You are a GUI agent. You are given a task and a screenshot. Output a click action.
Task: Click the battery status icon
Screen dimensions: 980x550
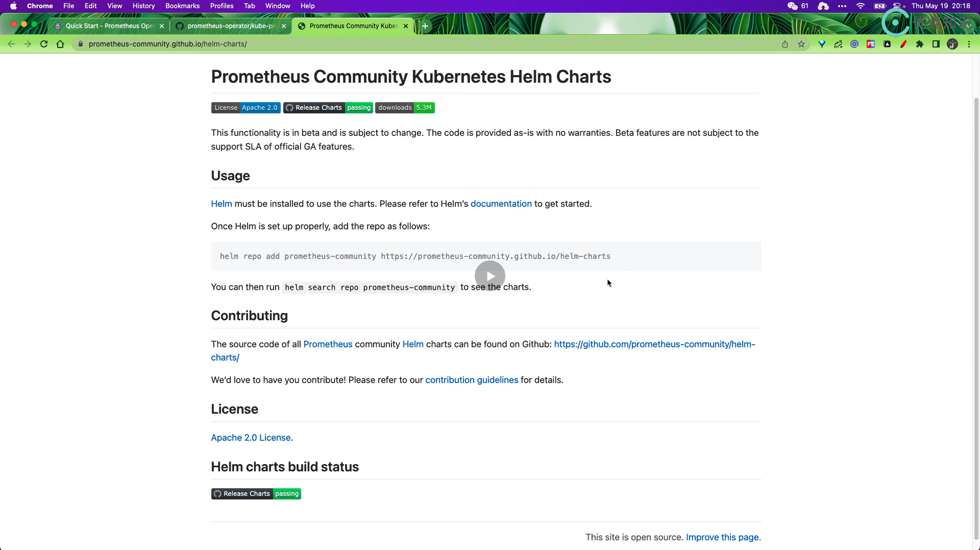click(880, 6)
